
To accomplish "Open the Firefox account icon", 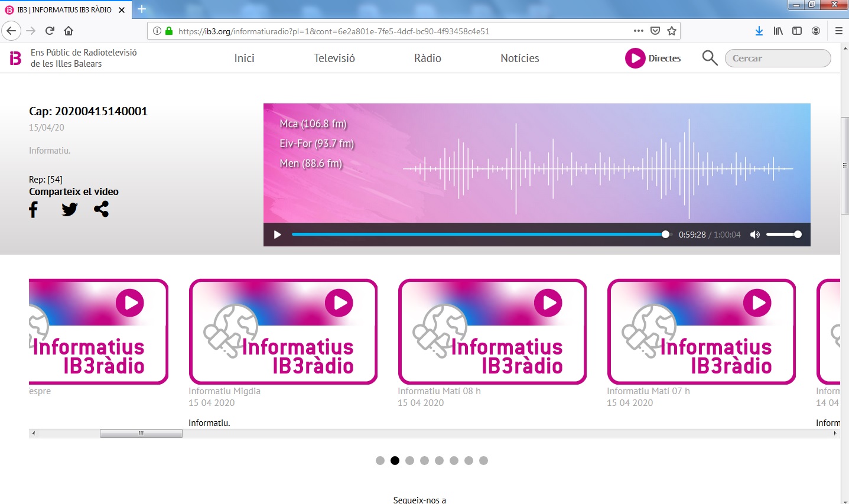I will pyautogui.click(x=816, y=31).
